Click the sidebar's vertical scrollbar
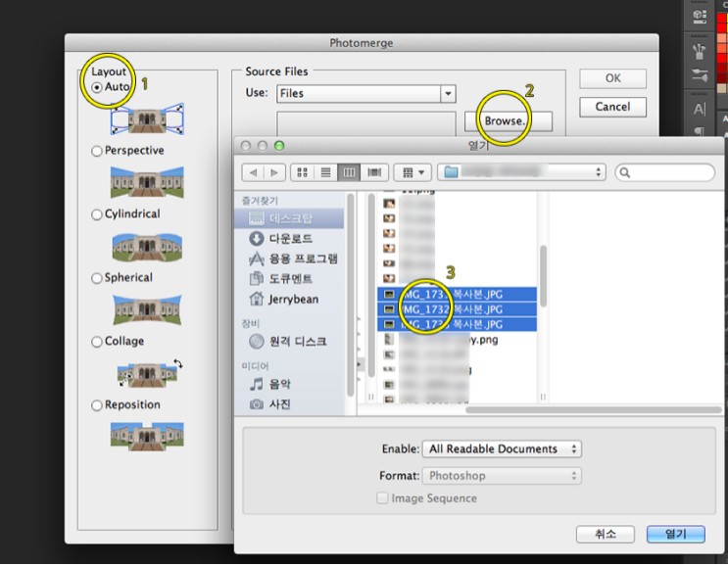Viewport: 728px width, 565px height. coord(351,295)
